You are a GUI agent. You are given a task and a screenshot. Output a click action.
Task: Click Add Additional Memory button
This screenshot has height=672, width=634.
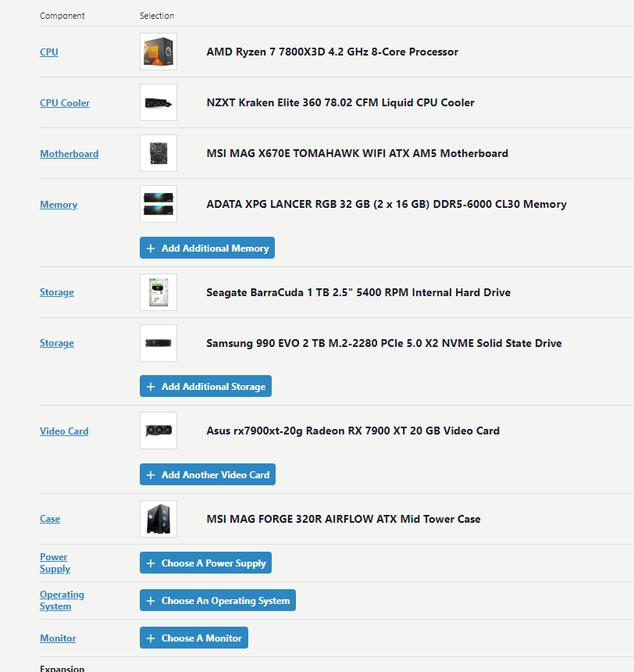pyautogui.click(x=207, y=248)
